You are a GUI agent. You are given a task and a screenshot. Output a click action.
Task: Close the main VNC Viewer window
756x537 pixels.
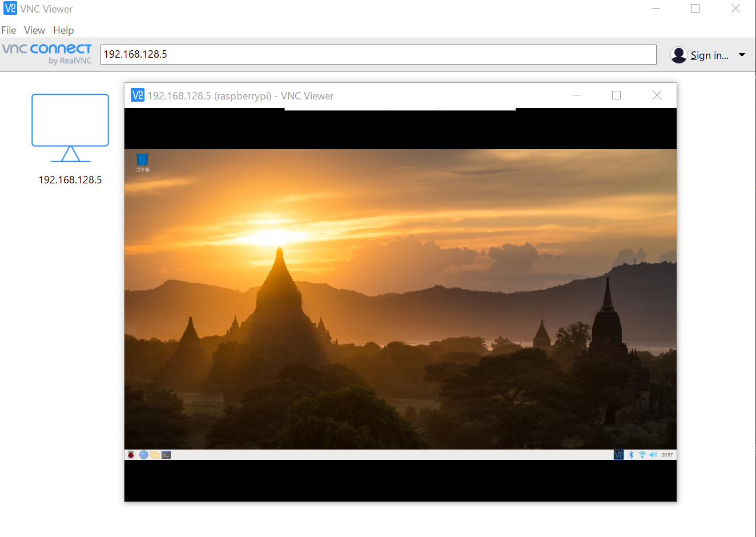coord(735,9)
